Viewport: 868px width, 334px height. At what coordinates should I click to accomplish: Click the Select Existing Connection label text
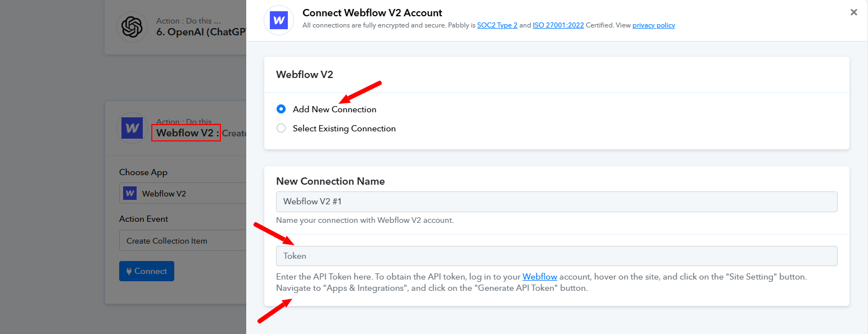coord(344,129)
